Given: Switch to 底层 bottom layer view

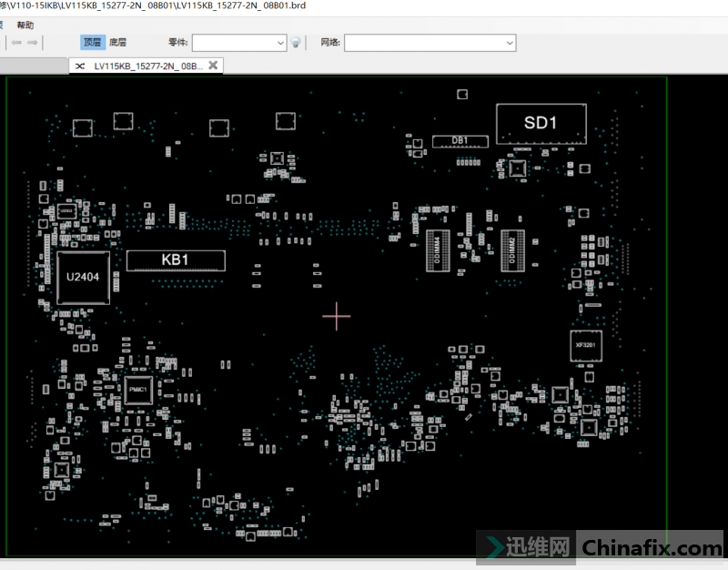Looking at the screenshot, I should pos(117,43).
